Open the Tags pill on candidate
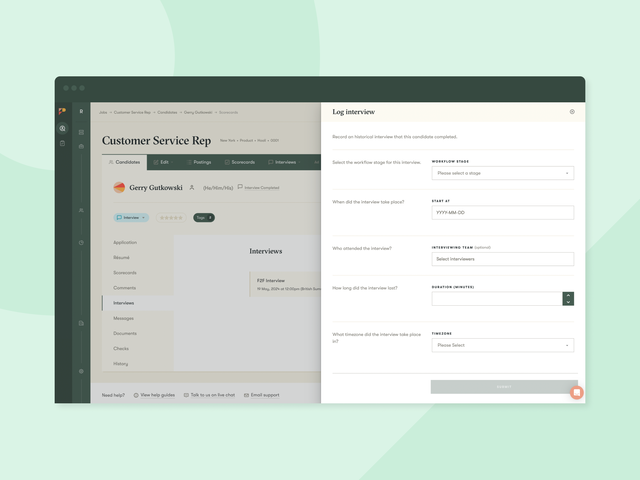 pos(203,217)
